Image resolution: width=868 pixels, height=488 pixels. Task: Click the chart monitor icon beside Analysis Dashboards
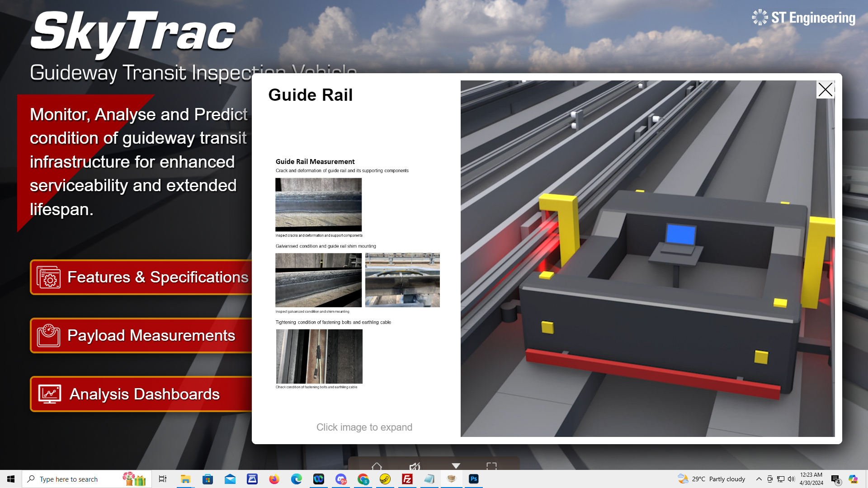click(x=49, y=394)
